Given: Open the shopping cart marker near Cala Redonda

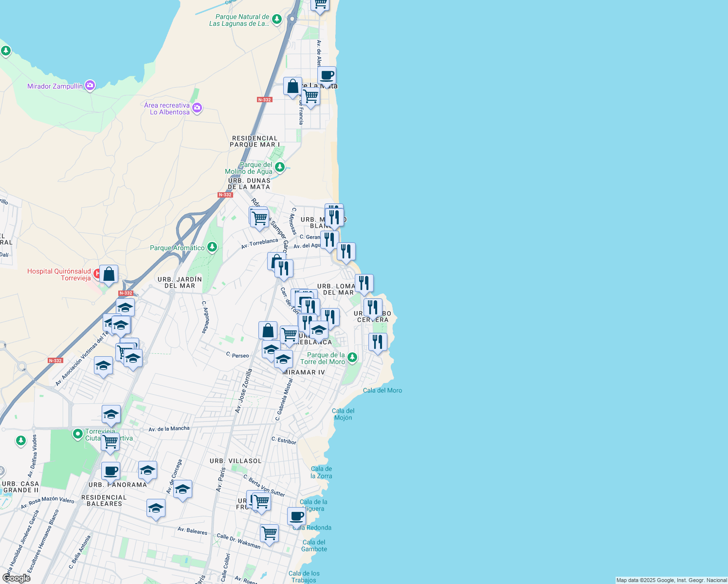Looking at the screenshot, I should click(x=269, y=533).
